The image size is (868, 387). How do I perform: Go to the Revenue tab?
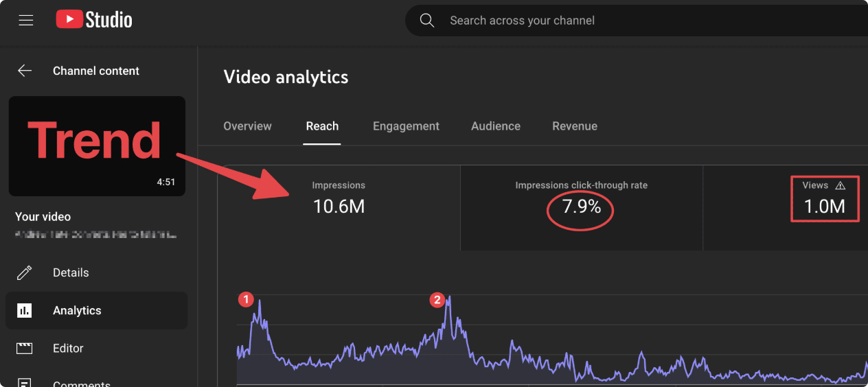(x=574, y=126)
